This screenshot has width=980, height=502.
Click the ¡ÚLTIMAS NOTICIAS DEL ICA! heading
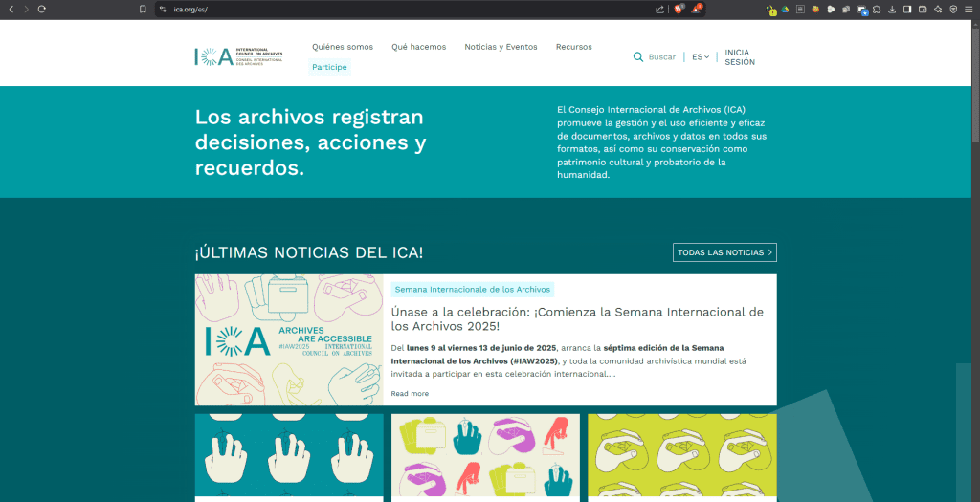coord(309,252)
